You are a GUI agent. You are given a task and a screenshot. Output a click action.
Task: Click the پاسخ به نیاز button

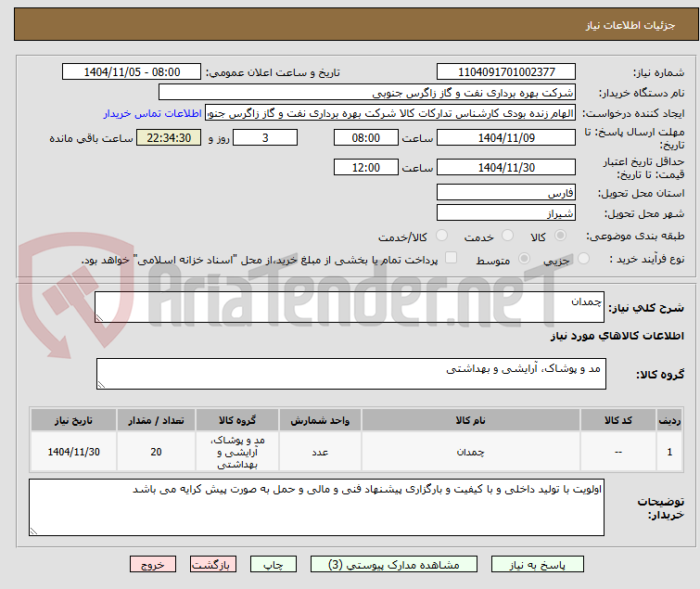[x=538, y=565]
